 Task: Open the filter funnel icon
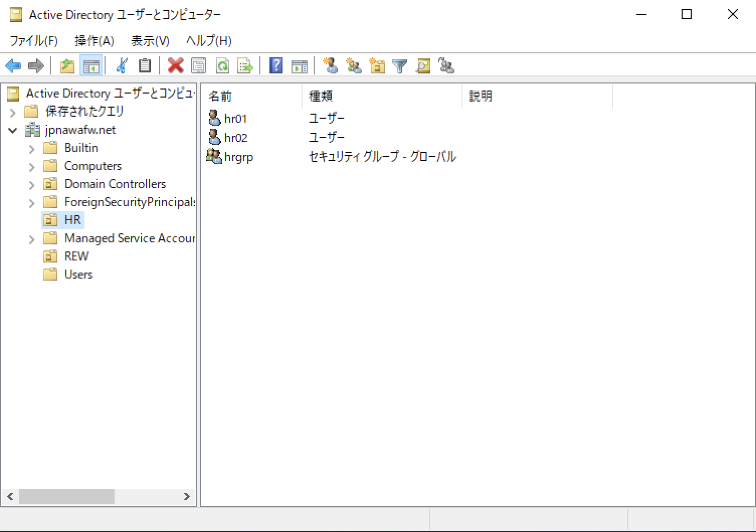400,65
